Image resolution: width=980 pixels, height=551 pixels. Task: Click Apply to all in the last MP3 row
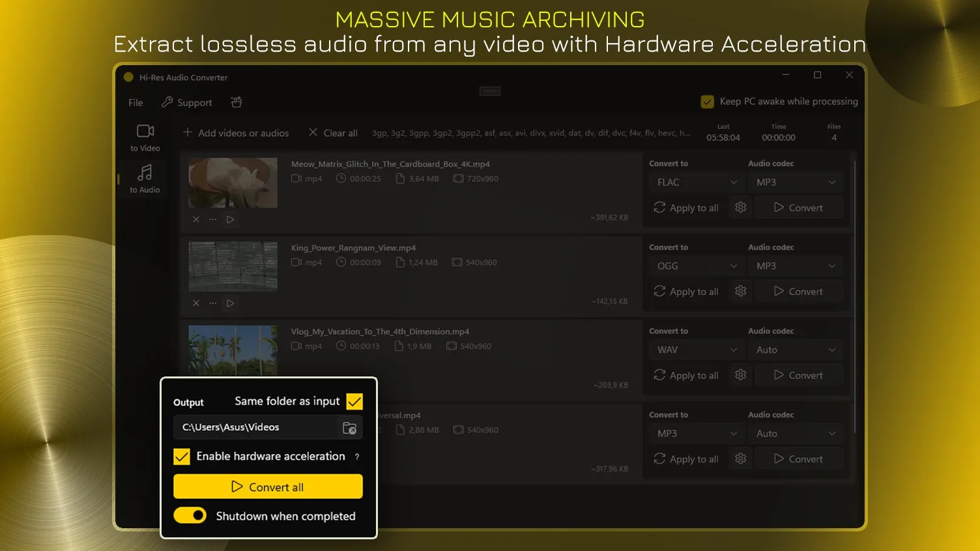click(686, 459)
